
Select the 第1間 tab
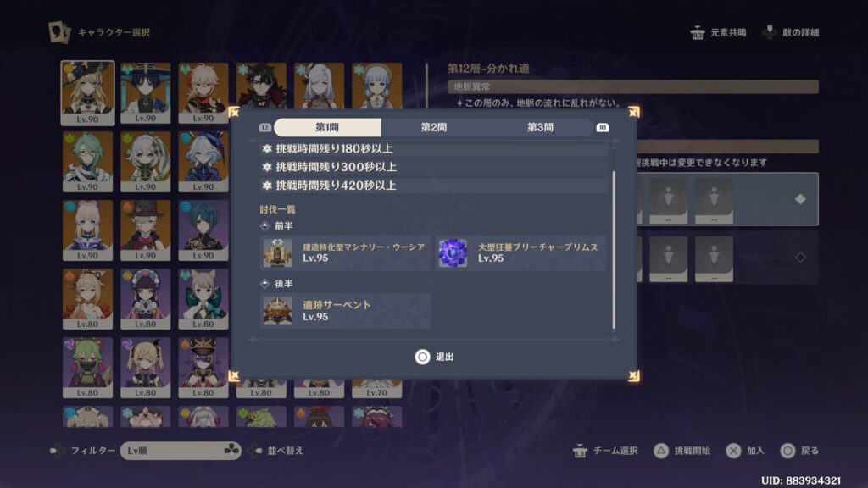[327, 127]
